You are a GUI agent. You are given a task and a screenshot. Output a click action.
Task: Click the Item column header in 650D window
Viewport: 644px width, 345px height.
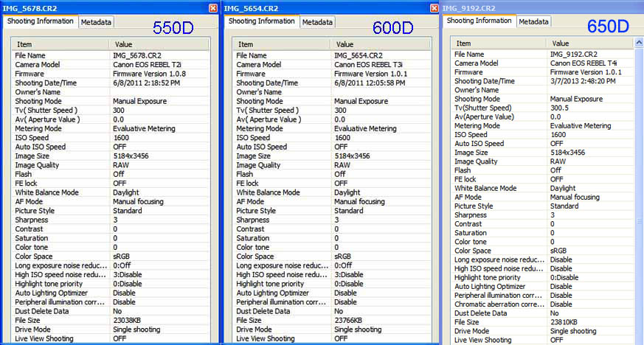[x=499, y=43]
